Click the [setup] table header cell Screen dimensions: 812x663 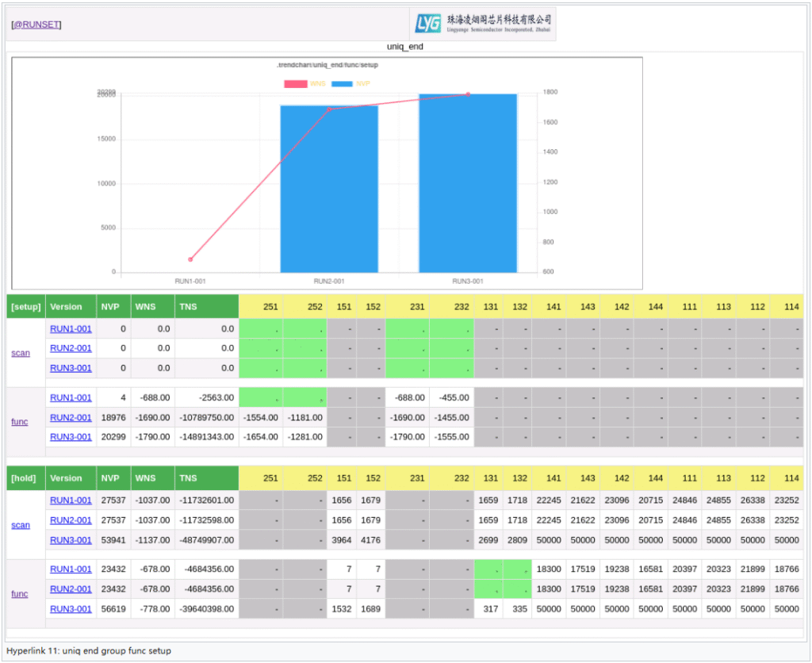point(25,307)
